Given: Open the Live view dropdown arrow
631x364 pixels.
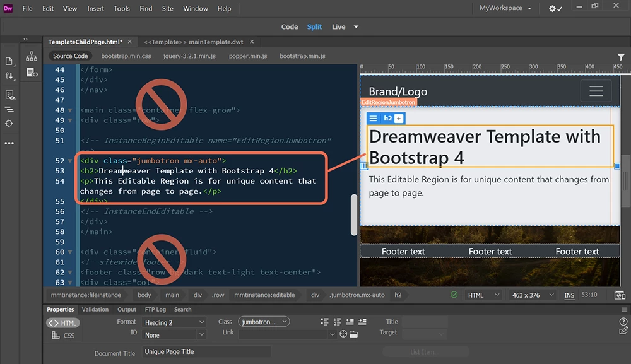Looking at the screenshot, I should click(356, 27).
